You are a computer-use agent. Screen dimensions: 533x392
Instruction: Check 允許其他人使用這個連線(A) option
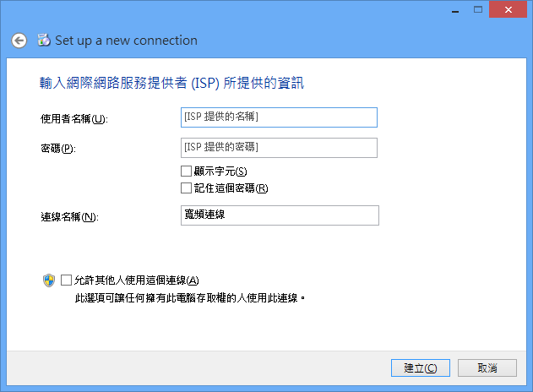(66, 280)
